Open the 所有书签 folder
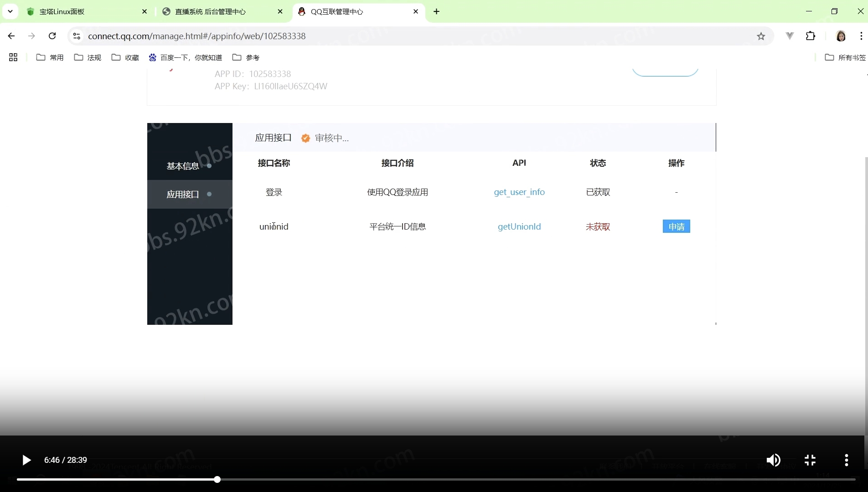 tap(845, 57)
